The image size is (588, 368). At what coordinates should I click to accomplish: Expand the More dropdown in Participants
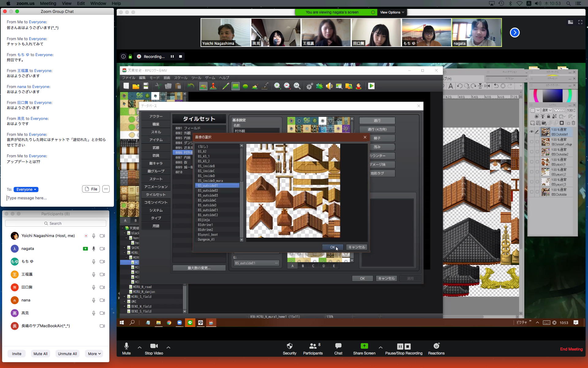point(94,354)
